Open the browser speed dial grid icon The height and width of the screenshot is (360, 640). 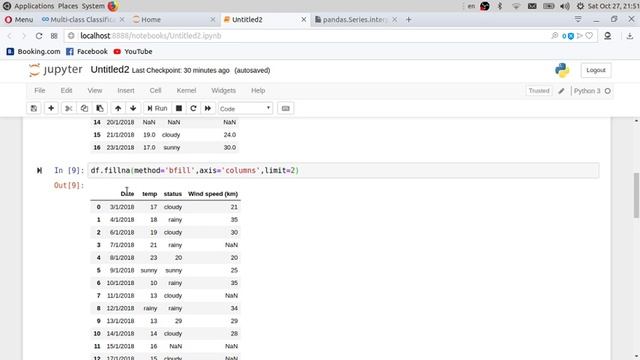54,36
